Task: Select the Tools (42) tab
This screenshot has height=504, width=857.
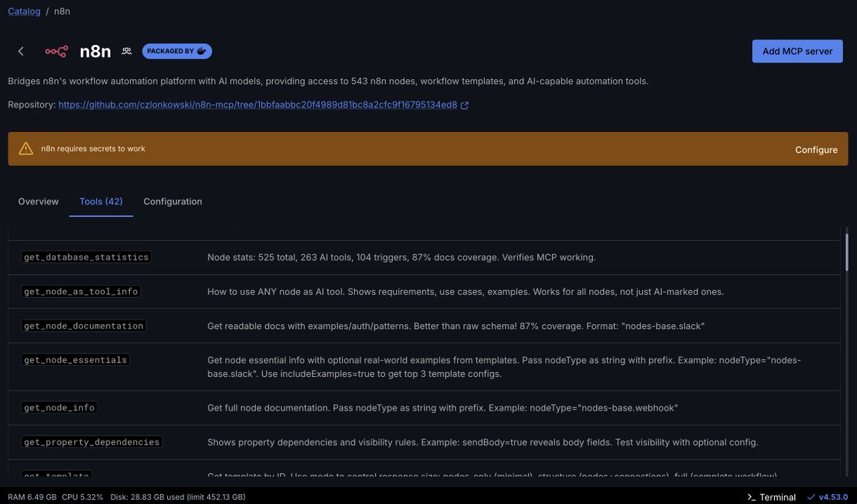Action: (x=101, y=201)
